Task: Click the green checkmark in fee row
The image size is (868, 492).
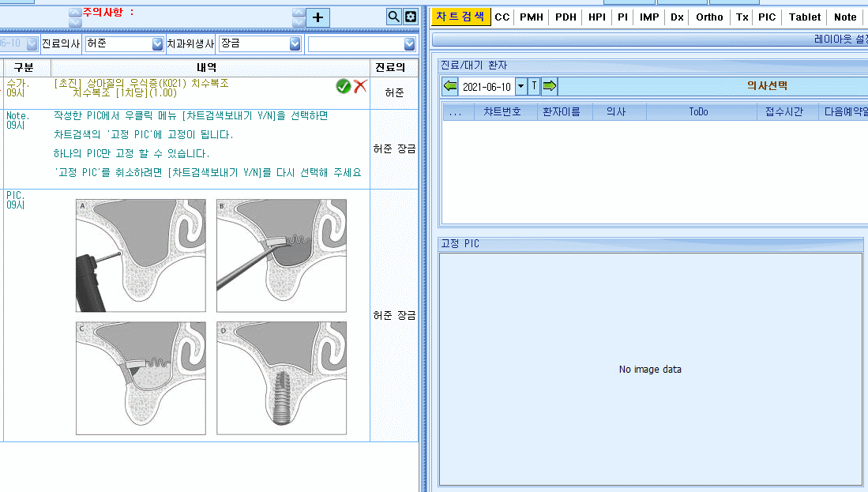Action: coord(344,86)
